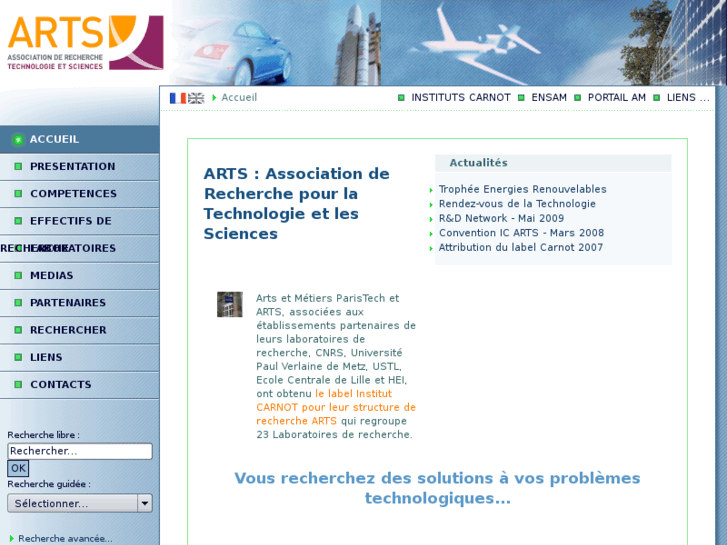
Task: Click the Vous recherchez des solutions heading
Action: 437,488
